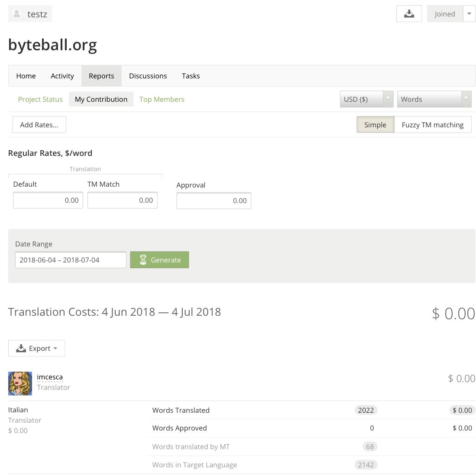Expand the Export dropdown button
This screenshot has height=476, width=476.
pos(37,348)
